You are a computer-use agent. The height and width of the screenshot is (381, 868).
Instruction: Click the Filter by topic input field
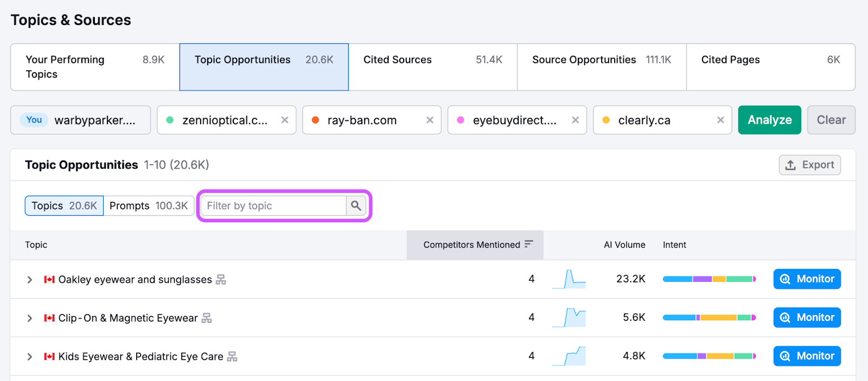point(274,206)
